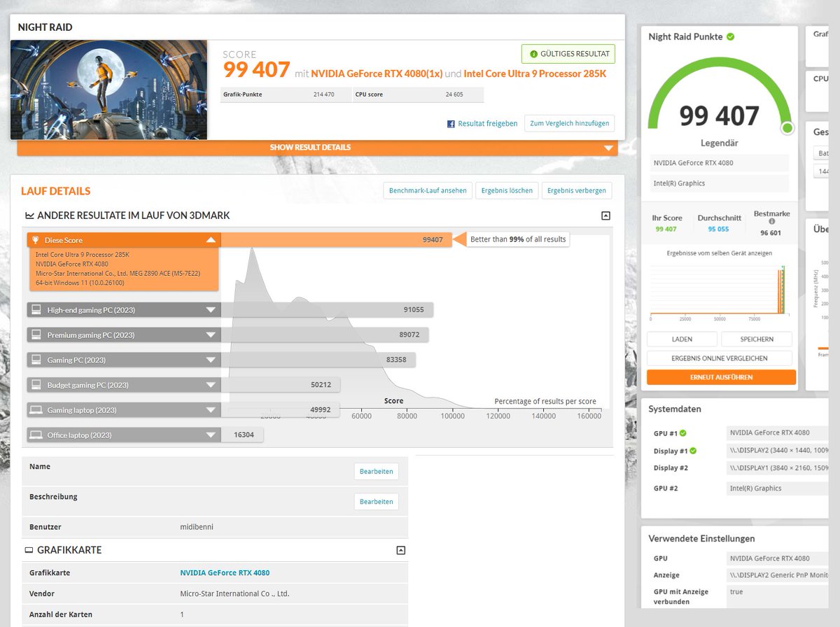Click monitor icon beside Premium gaming PC

(x=36, y=334)
